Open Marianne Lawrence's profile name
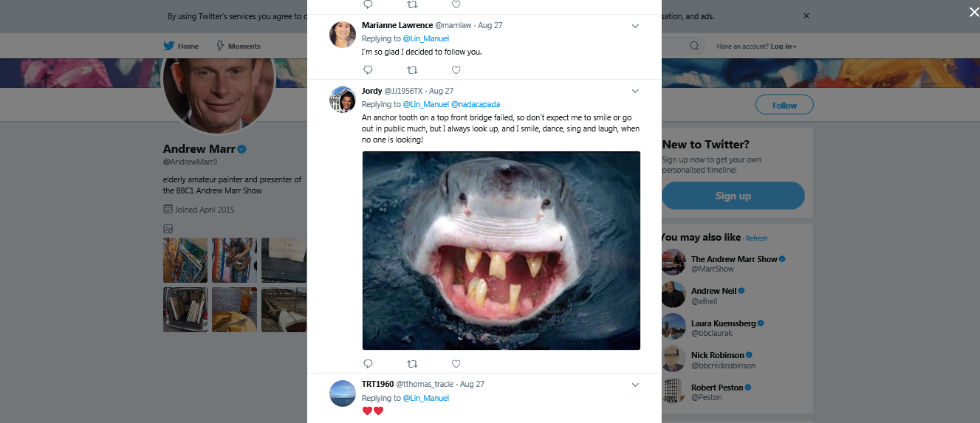The height and width of the screenshot is (423, 980). tap(397, 25)
